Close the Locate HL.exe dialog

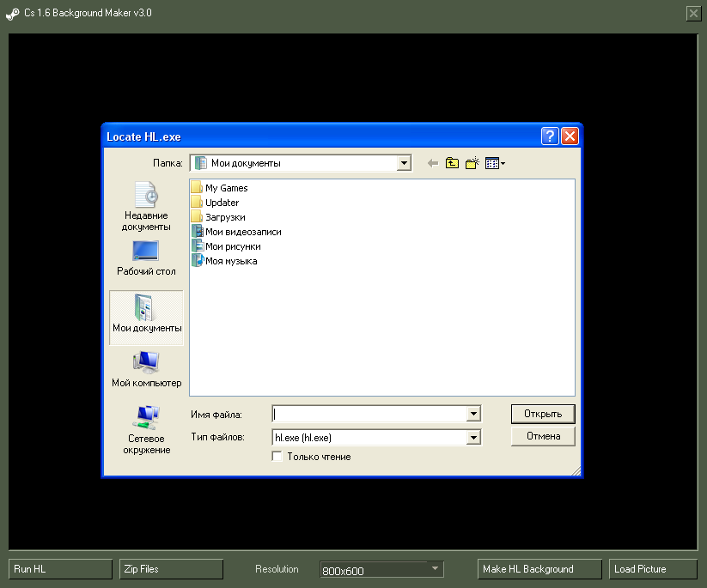[570, 136]
